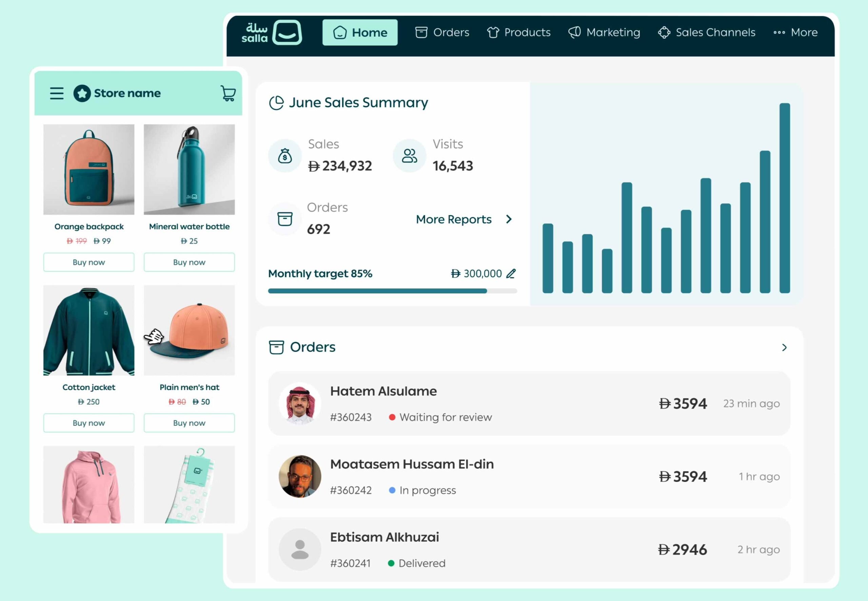The image size is (868, 601).
Task: Click the shopping cart icon
Action: [x=228, y=93]
